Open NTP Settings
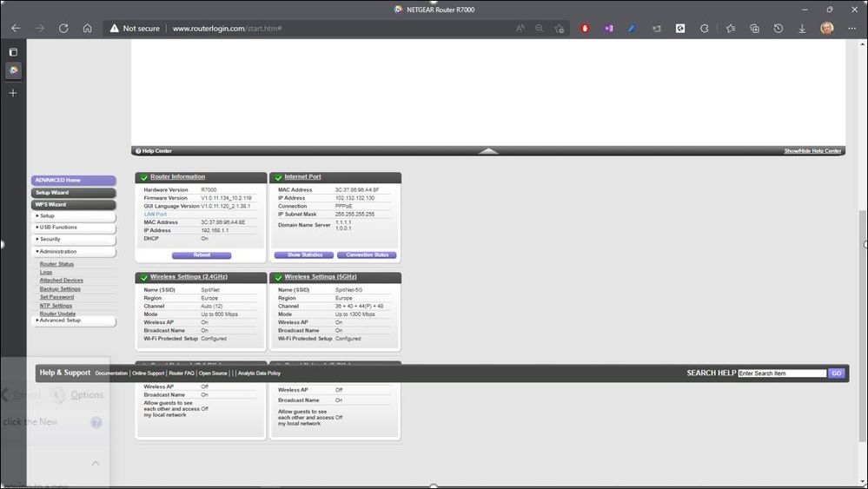Viewport: 868px width, 489px height. click(x=56, y=306)
